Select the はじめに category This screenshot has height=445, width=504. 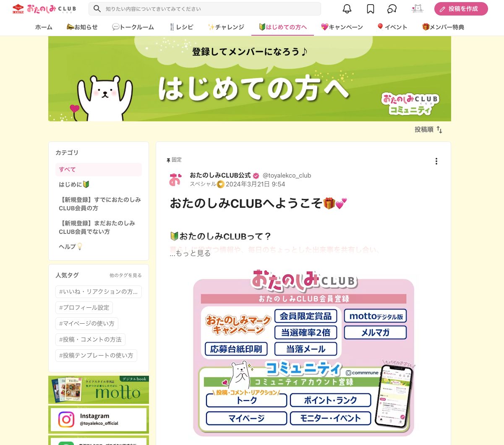tap(99, 184)
